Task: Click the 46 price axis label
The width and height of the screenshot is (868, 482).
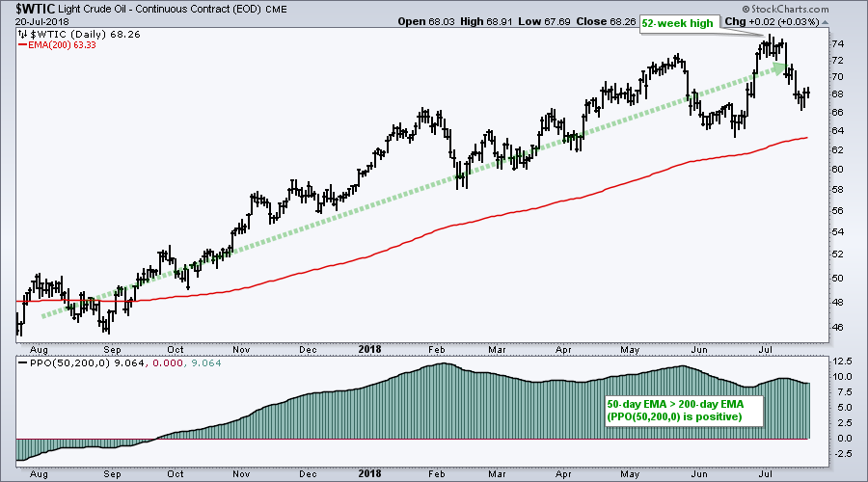Action: 837,328
